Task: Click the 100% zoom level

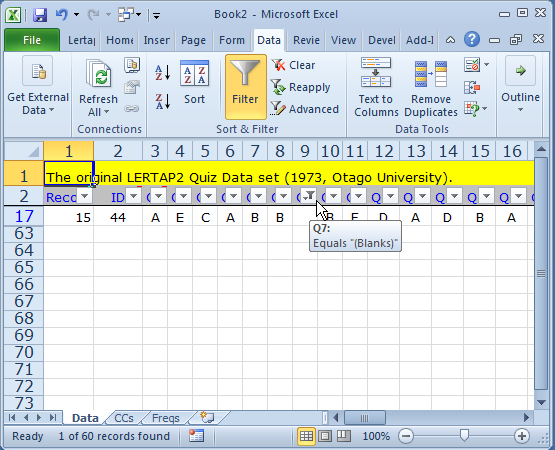Action: point(376,436)
